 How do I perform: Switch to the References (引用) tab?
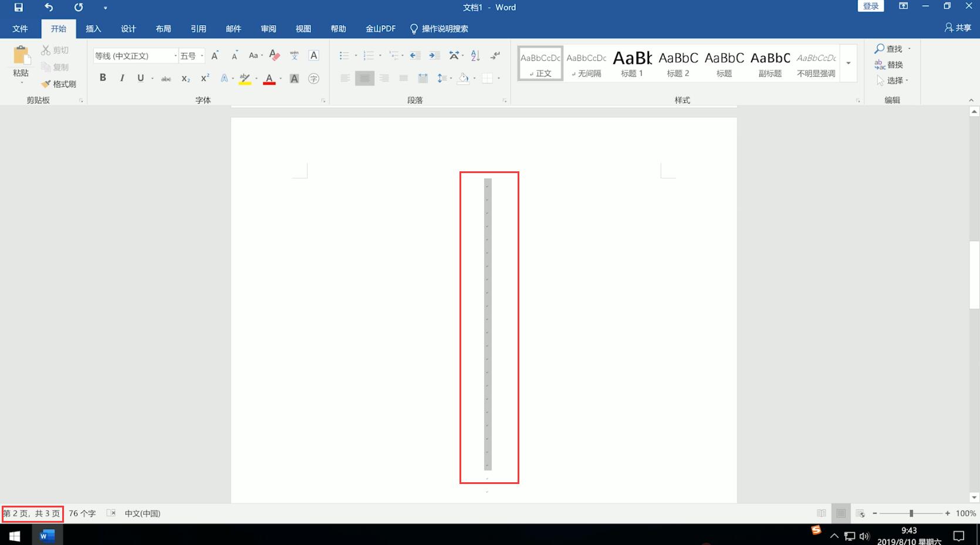[x=198, y=28]
